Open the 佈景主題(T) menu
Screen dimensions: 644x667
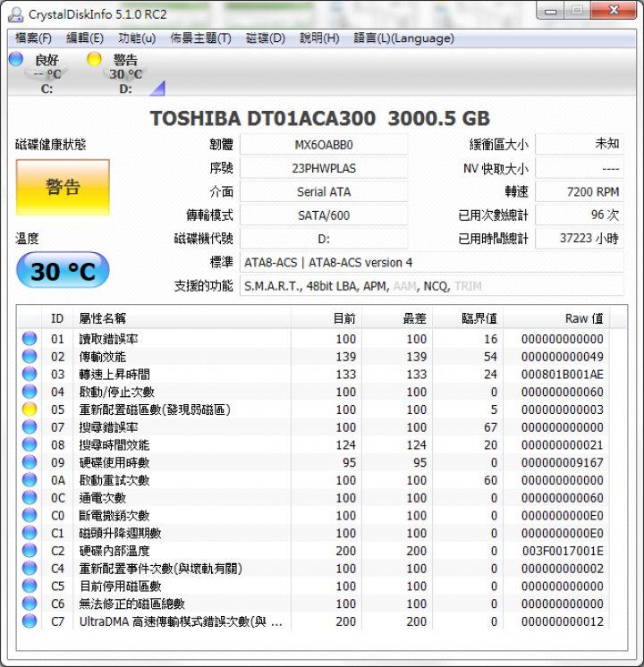pos(200,38)
